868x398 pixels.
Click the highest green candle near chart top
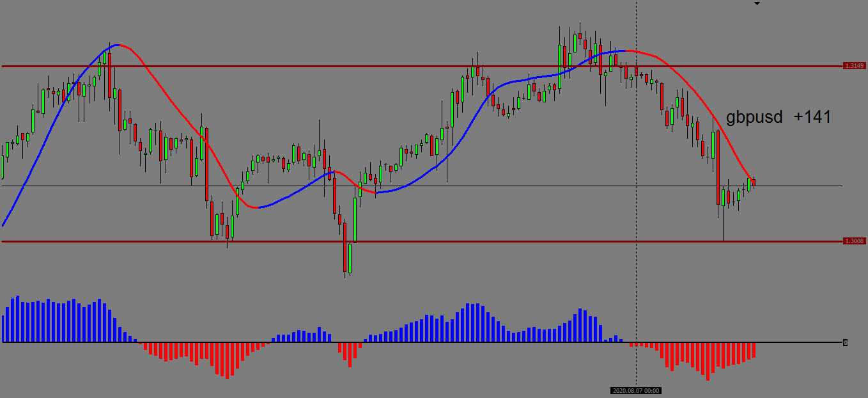575,42
